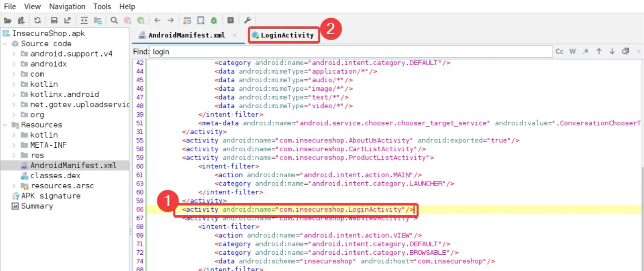Image resolution: width=644 pixels, height=271 pixels.
Task: Click the Quark engine toolbar icon
Action: coord(201,20)
